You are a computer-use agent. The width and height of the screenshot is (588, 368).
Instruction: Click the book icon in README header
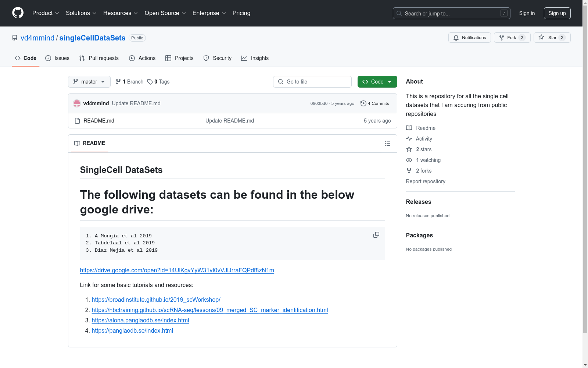tap(77, 143)
